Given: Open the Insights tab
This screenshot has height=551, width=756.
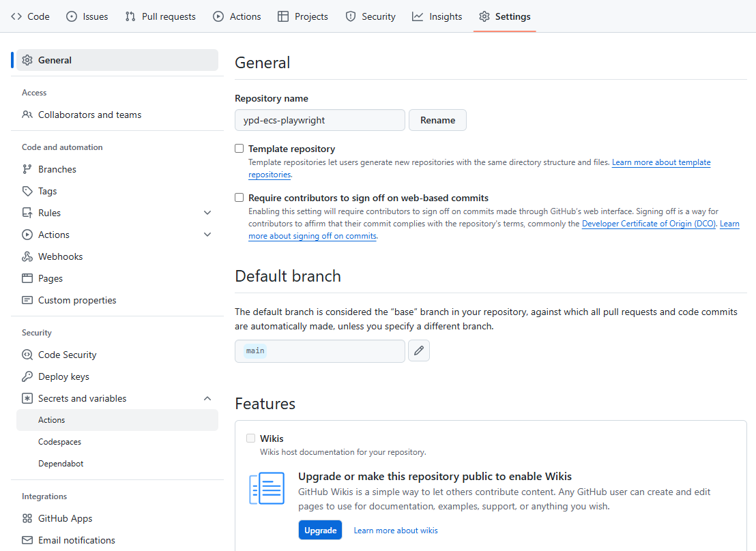Looking at the screenshot, I should point(437,16).
